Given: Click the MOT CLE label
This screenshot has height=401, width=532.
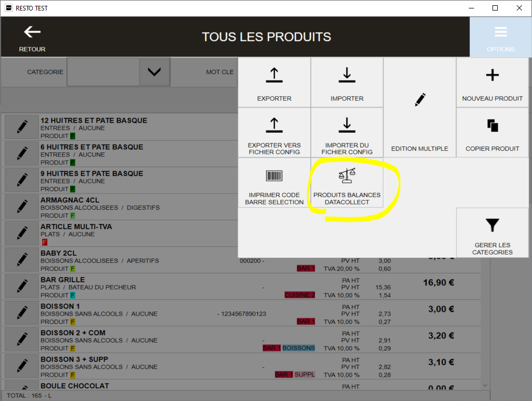Looking at the screenshot, I should (x=220, y=72).
